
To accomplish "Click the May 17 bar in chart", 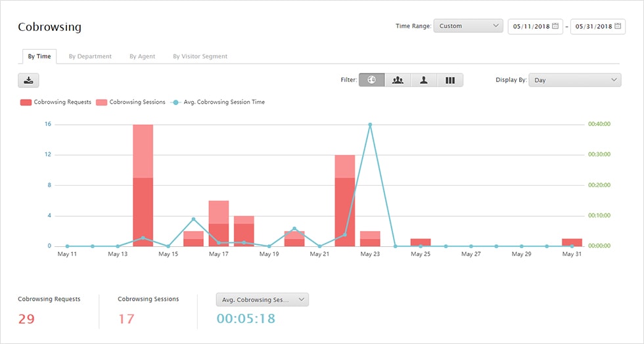I will click(x=219, y=224).
